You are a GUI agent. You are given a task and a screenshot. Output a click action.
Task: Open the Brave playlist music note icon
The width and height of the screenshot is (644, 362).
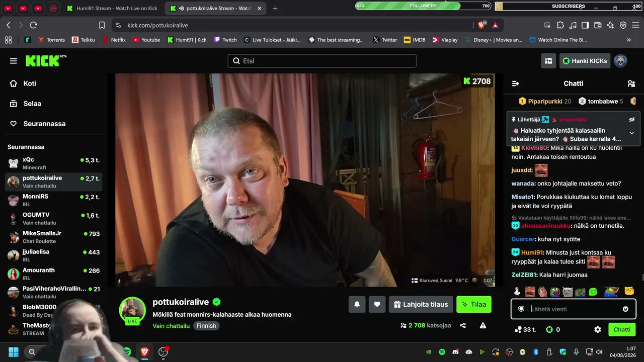pos(573,25)
